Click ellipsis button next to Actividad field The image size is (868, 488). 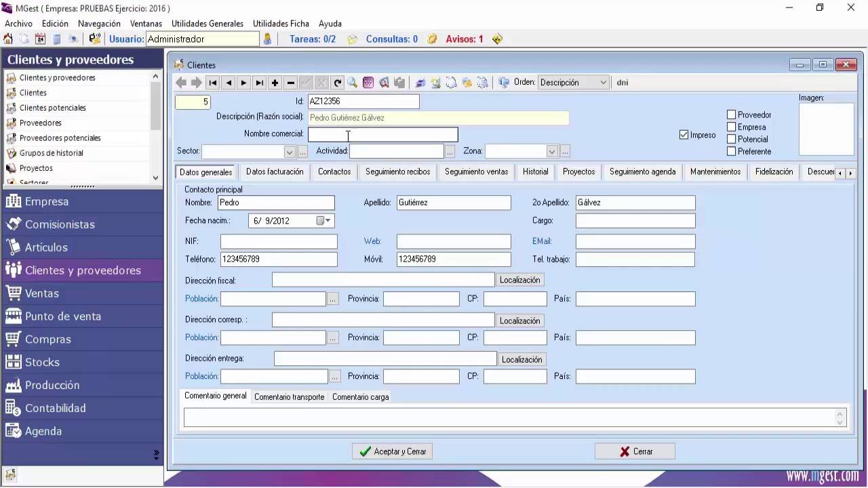(x=450, y=152)
